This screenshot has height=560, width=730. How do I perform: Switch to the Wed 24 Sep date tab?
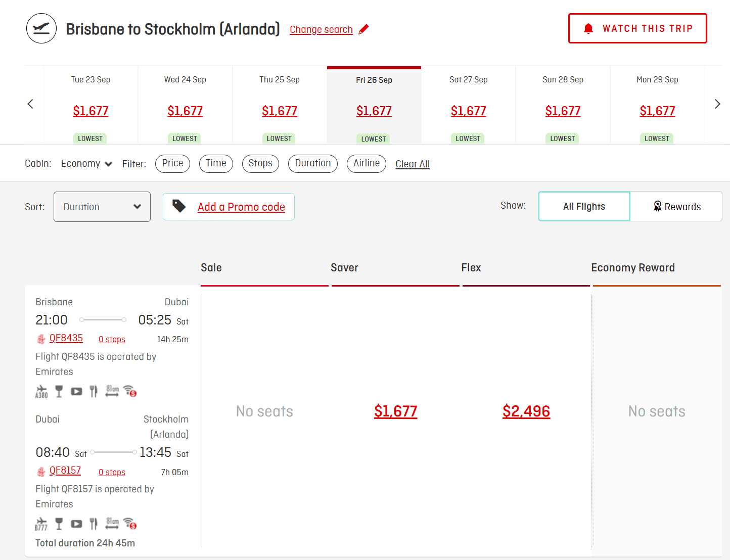[185, 105]
